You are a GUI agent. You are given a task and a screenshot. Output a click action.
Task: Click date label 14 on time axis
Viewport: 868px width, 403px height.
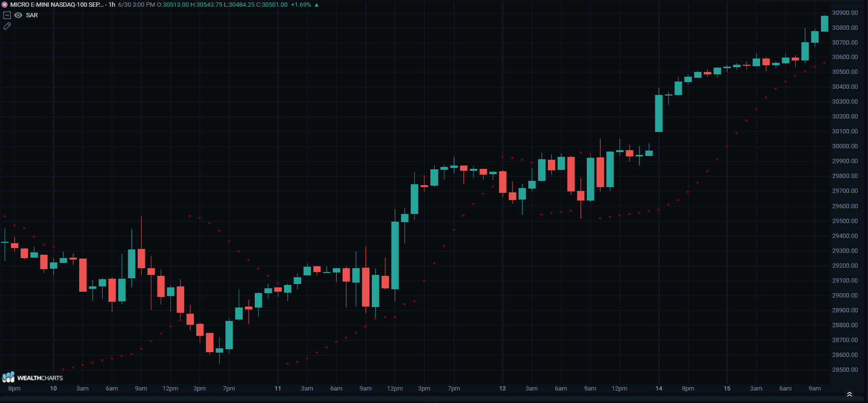click(x=659, y=389)
